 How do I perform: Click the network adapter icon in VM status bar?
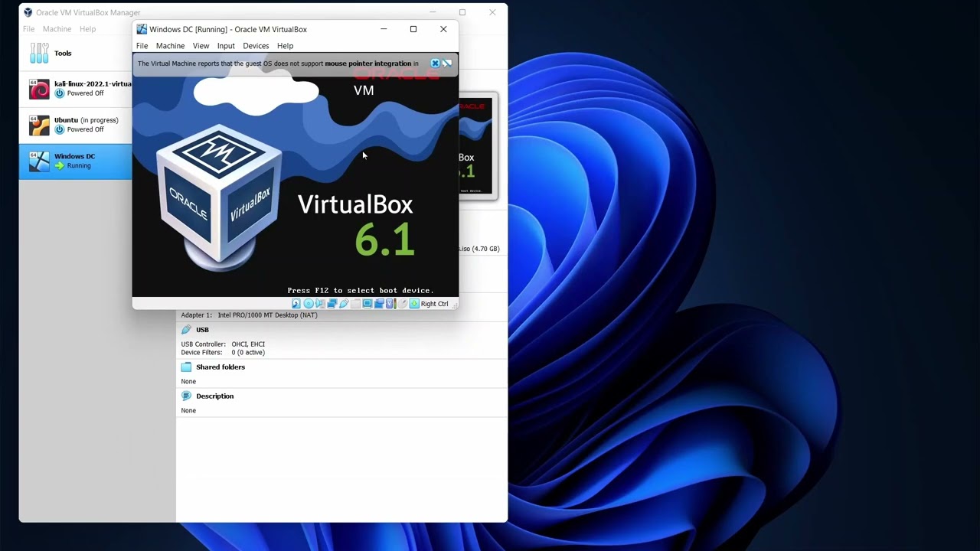tap(332, 304)
